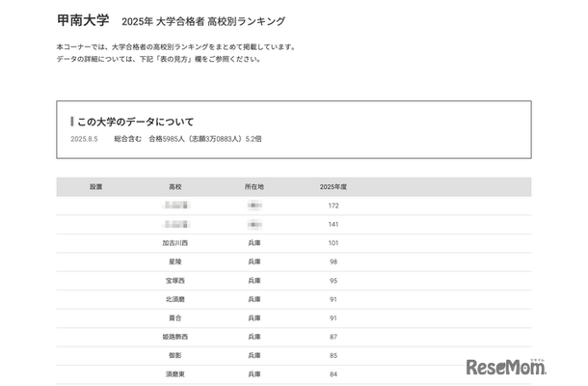Click the first blurred school name
This screenshot has height=386, width=588.
coord(175,206)
